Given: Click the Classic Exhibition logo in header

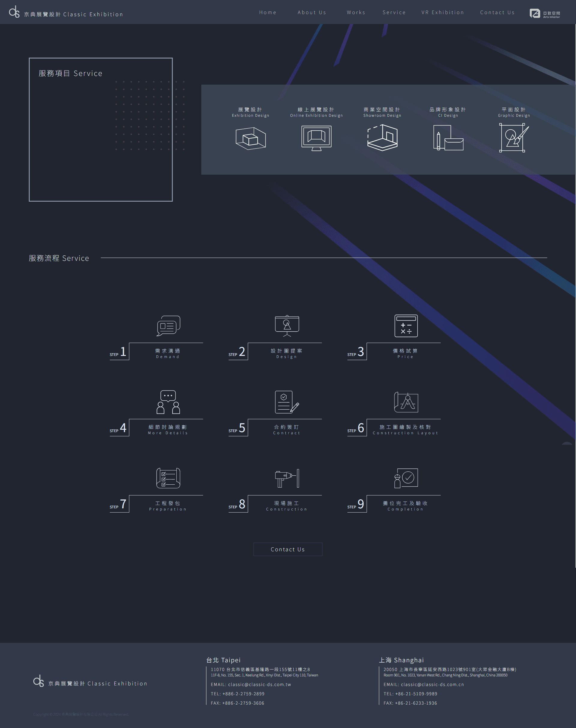Looking at the screenshot, I should tap(66, 12).
